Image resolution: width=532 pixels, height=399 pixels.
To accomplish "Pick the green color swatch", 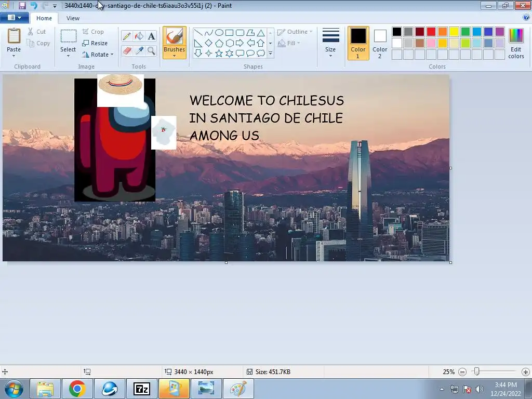I will coord(465,32).
